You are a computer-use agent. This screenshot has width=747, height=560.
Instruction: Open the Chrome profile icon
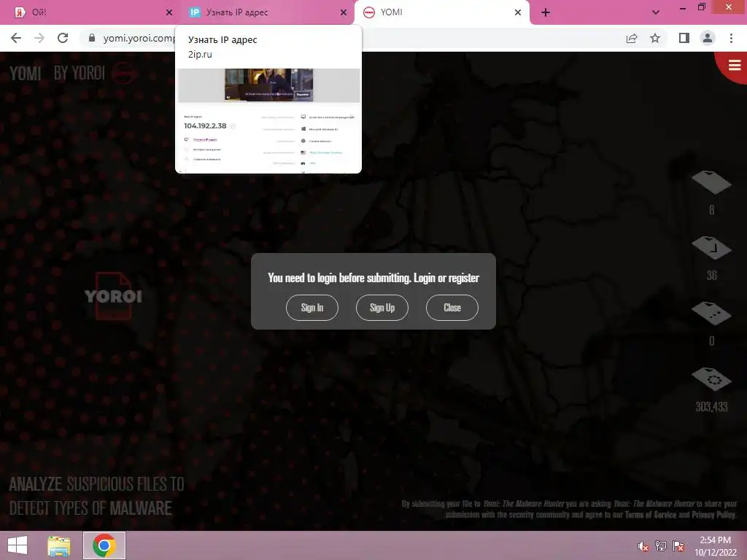point(708,38)
